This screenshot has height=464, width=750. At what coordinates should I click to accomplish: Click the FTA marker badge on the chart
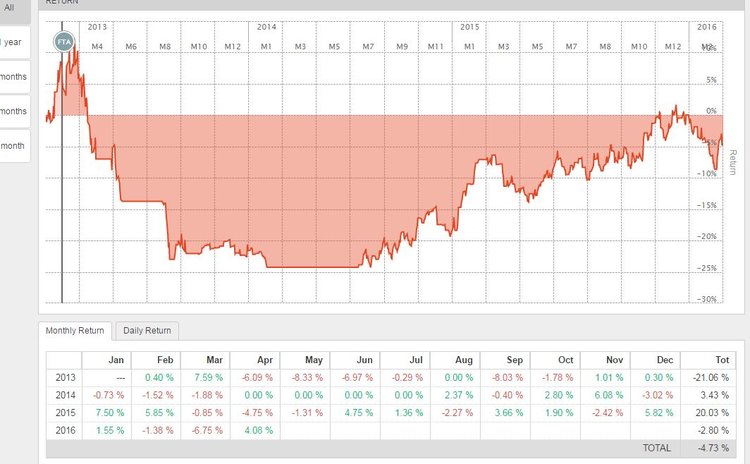pyautogui.click(x=65, y=40)
